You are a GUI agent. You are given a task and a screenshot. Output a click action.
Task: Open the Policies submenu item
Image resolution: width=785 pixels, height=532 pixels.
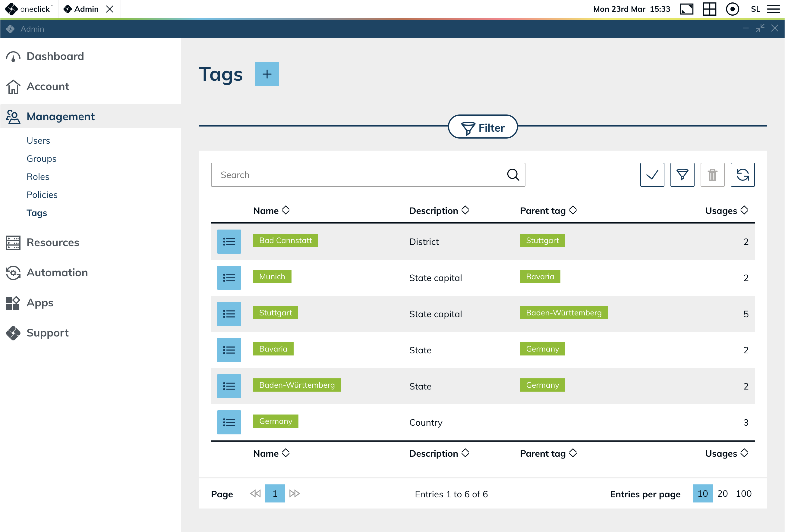coord(42,195)
